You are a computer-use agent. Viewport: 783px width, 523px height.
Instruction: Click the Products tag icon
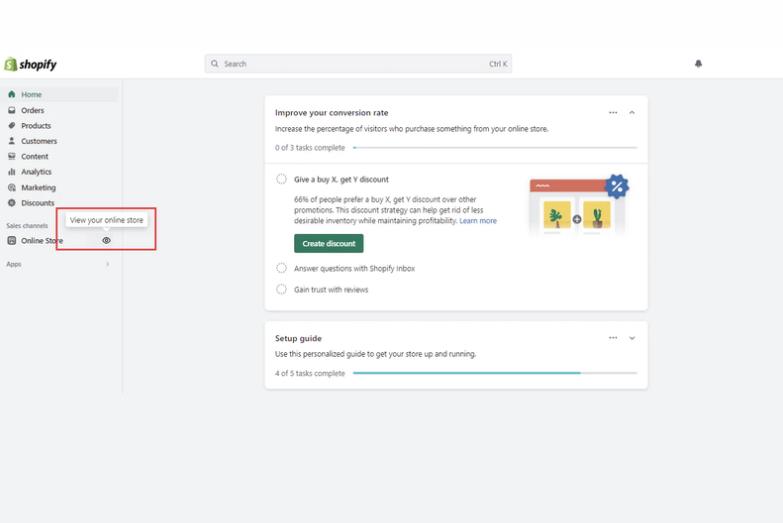point(11,126)
